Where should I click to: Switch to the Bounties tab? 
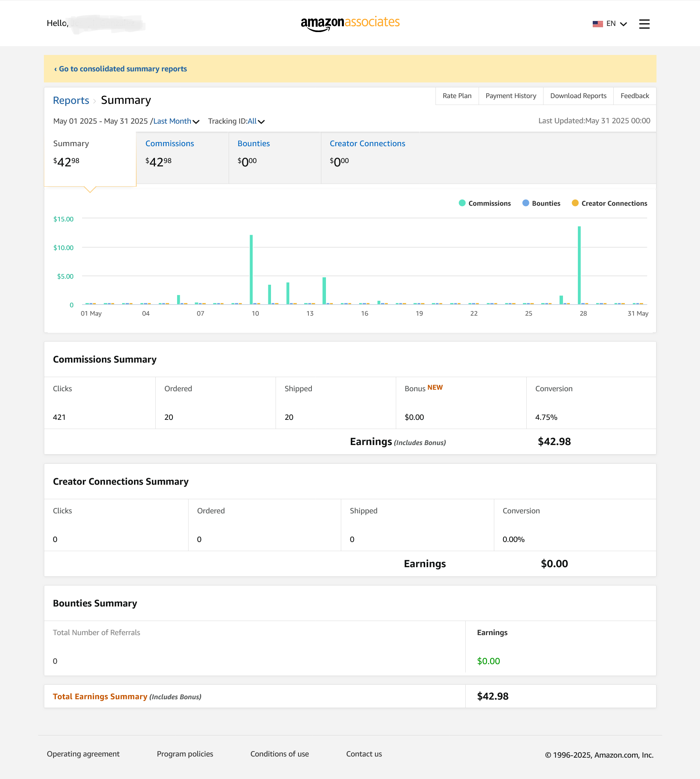point(274,158)
